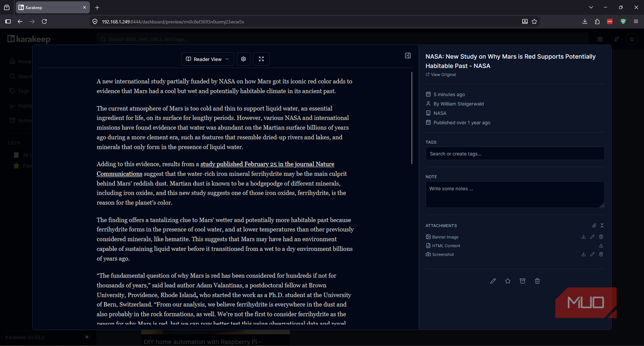644x346 pixels.
Task: Open the reader settings gear
Action: click(x=243, y=59)
